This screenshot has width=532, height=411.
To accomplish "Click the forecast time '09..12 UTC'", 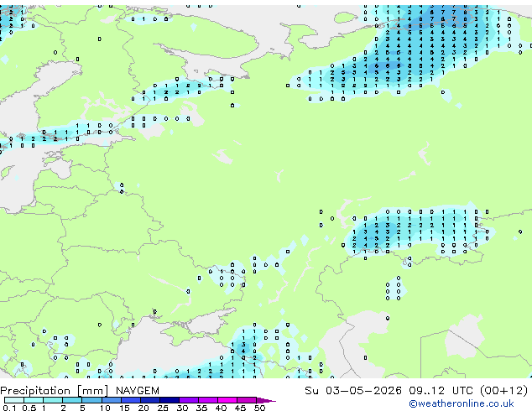I will 441,391.
